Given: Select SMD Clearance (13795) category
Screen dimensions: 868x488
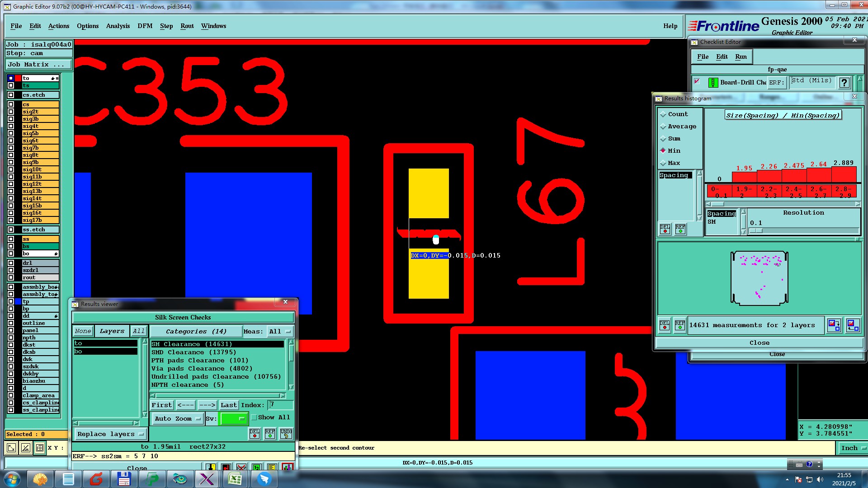Looking at the screenshot, I should 194,352.
